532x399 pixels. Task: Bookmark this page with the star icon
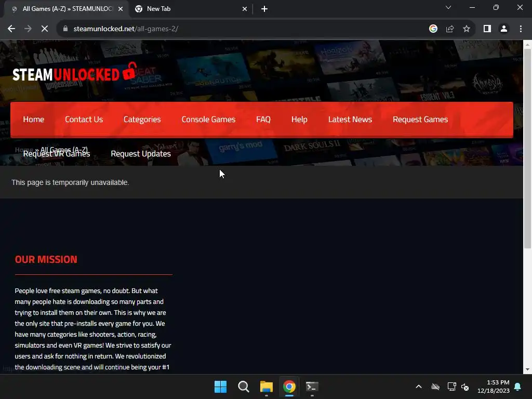click(x=467, y=29)
